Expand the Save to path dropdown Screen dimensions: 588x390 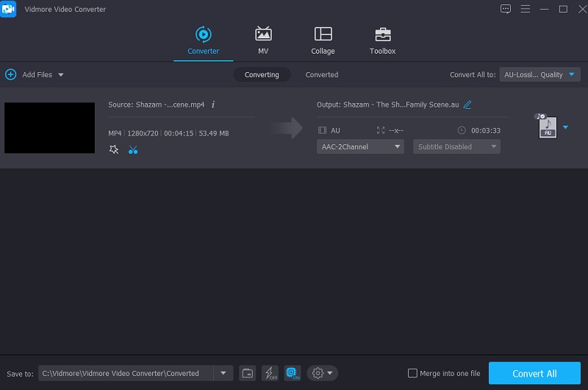pyautogui.click(x=223, y=373)
